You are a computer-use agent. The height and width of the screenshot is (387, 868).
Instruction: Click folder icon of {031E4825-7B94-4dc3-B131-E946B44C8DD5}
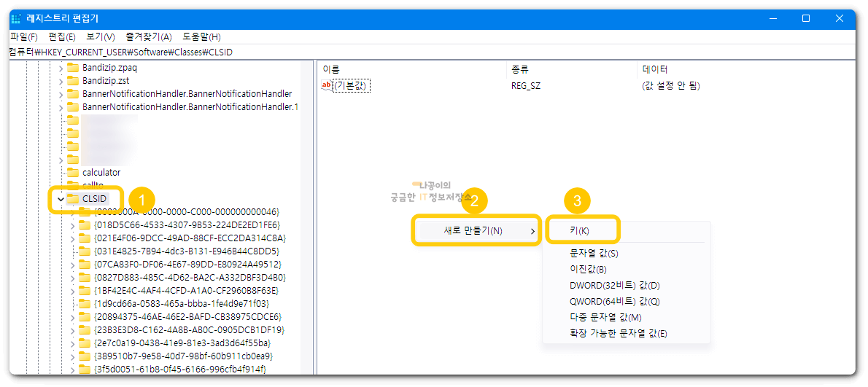tap(84, 251)
